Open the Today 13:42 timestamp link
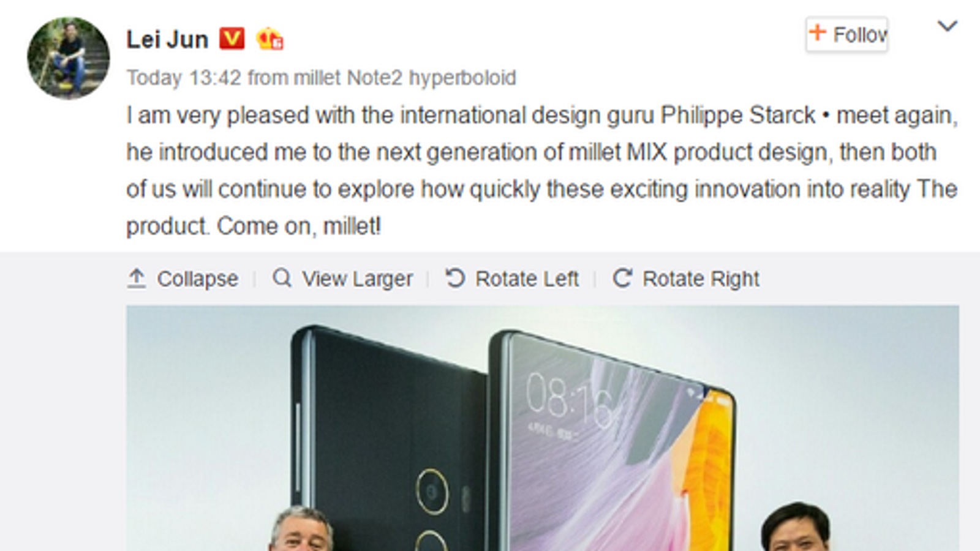This screenshot has width=980, height=551. 184,78
